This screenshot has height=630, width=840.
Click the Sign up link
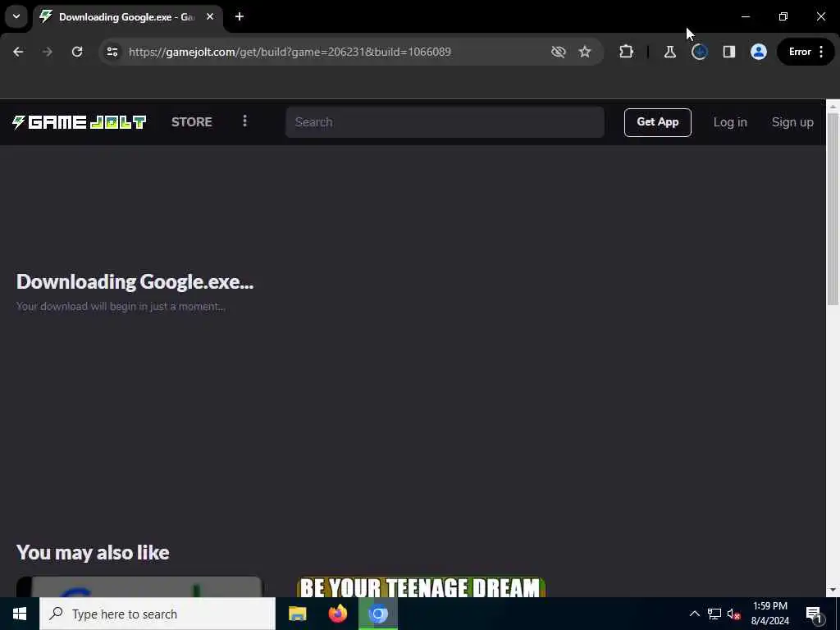pyautogui.click(x=792, y=122)
